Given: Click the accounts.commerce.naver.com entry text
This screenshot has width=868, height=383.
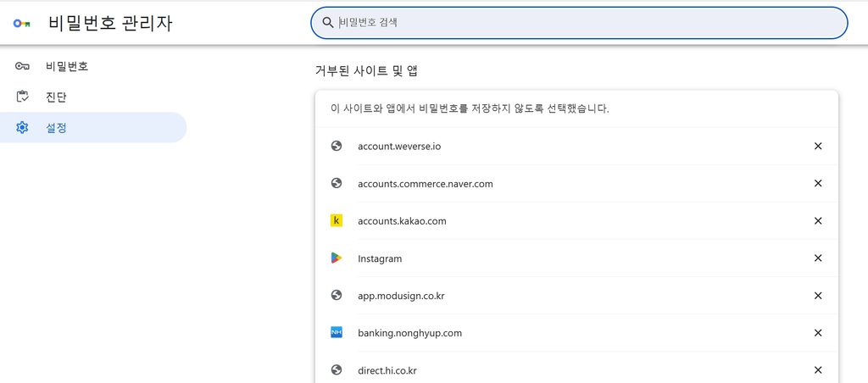Looking at the screenshot, I should coord(426,183).
